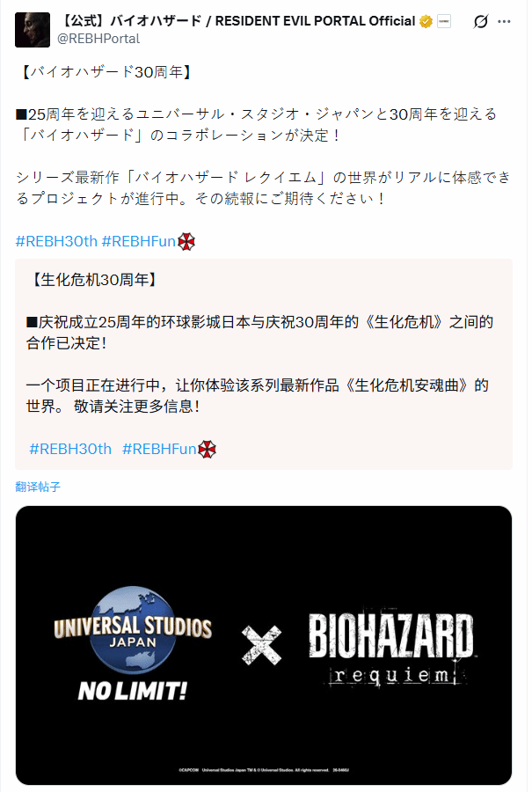
Task: Click the 翻译帖子 translate post link
Action: point(38,487)
